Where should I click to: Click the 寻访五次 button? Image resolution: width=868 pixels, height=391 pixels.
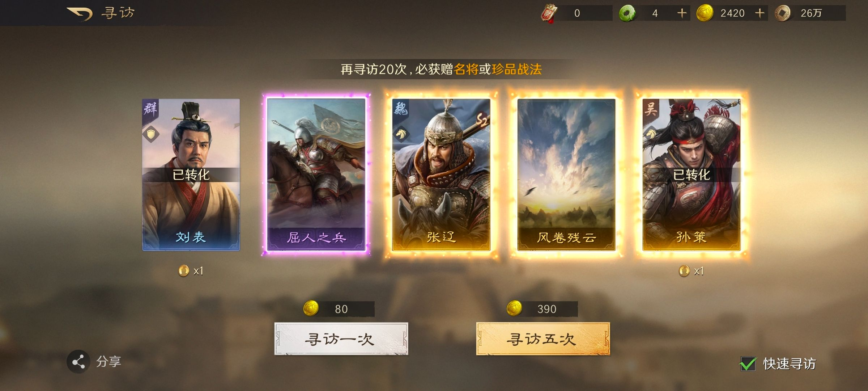[x=543, y=339]
